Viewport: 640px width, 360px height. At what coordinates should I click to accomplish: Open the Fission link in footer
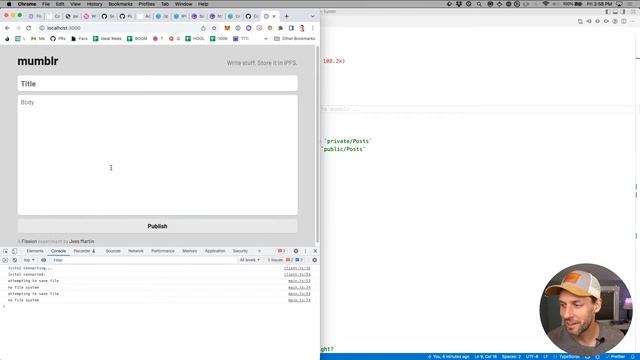click(x=29, y=241)
